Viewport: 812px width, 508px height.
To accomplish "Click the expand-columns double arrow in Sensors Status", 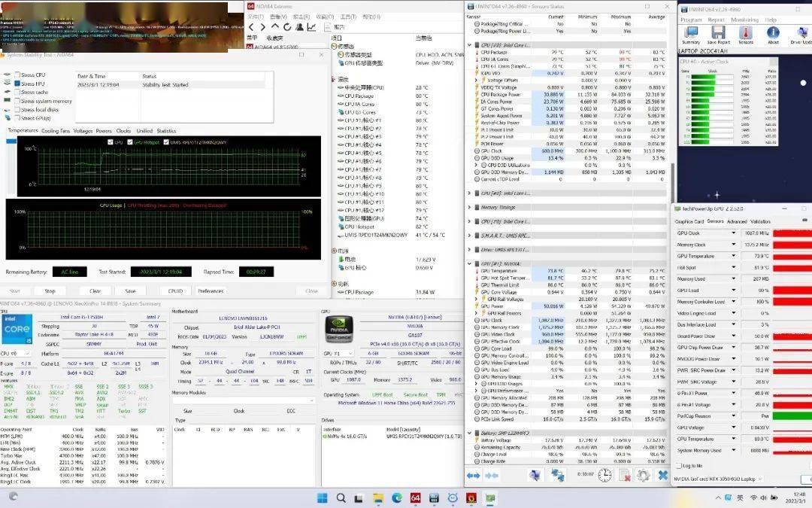I will (x=474, y=476).
